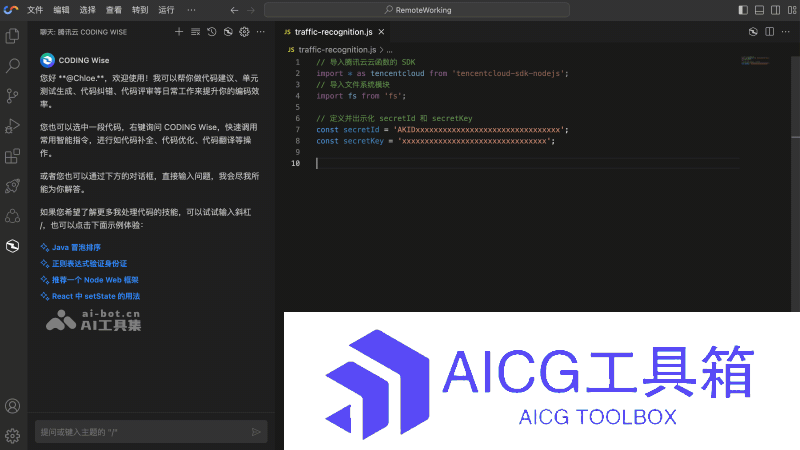
Task: Clear the chat session list icon
Action: point(195,32)
